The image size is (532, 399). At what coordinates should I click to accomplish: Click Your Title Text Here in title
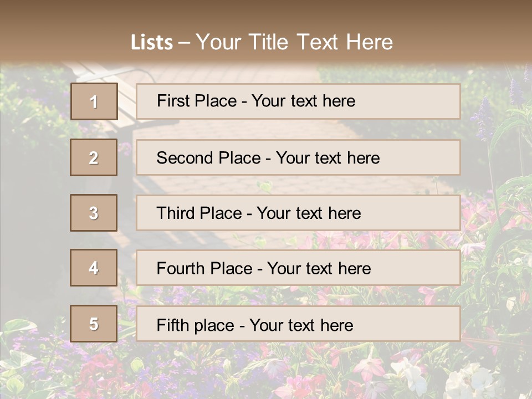[294, 42]
